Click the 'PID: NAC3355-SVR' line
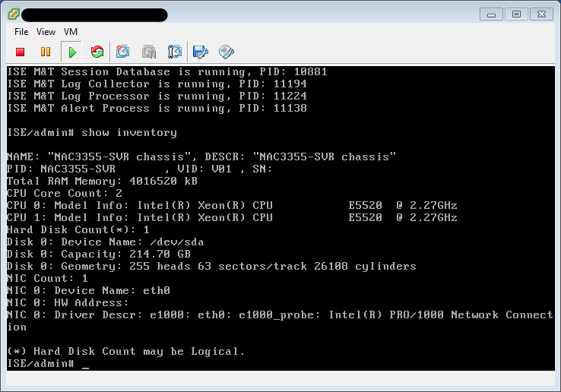 140,169
